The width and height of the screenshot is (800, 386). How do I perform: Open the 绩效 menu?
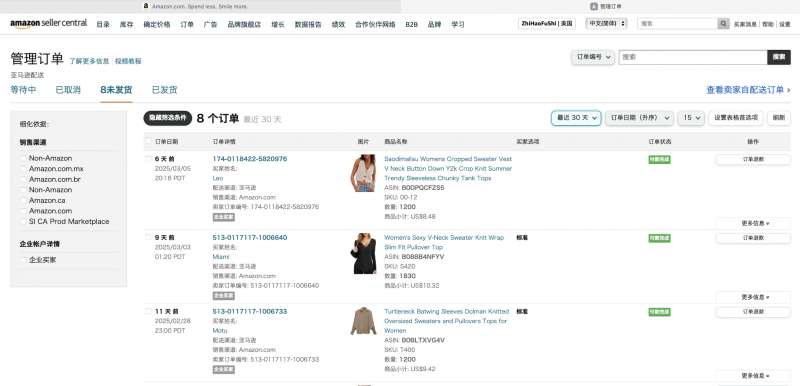click(338, 24)
